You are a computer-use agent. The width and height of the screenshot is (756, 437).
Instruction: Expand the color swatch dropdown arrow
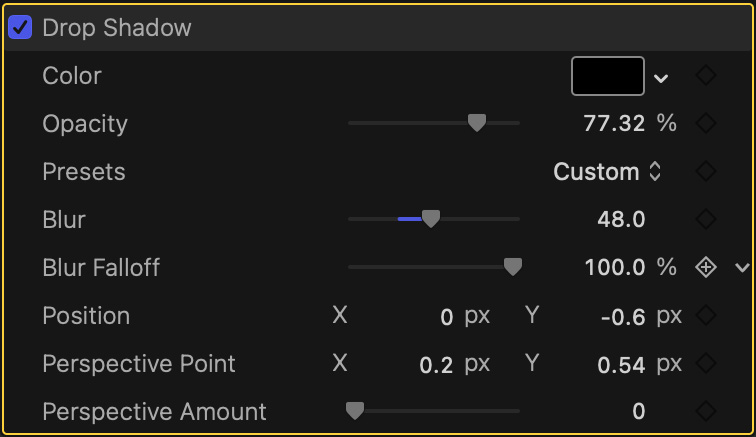[x=661, y=78]
